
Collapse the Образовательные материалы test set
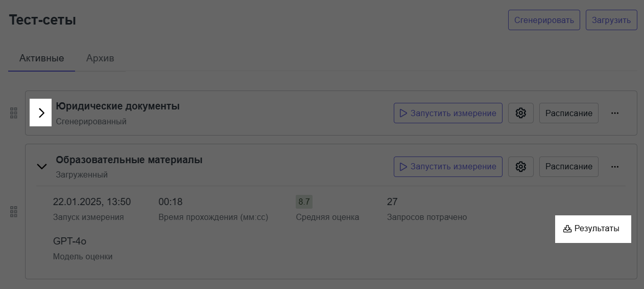pyautogui.click(x=41, y=166)
